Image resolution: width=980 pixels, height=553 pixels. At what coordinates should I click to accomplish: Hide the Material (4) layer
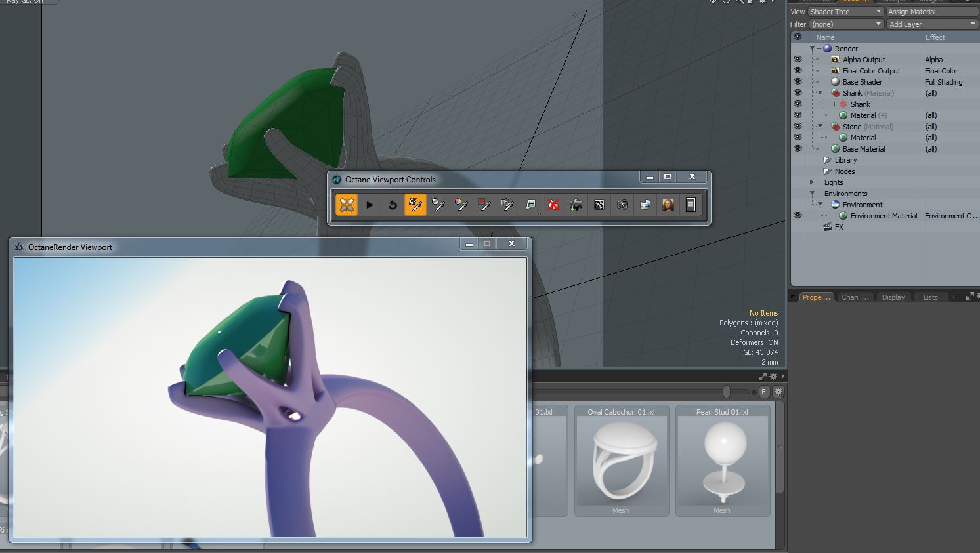click(x=798, y=115)
